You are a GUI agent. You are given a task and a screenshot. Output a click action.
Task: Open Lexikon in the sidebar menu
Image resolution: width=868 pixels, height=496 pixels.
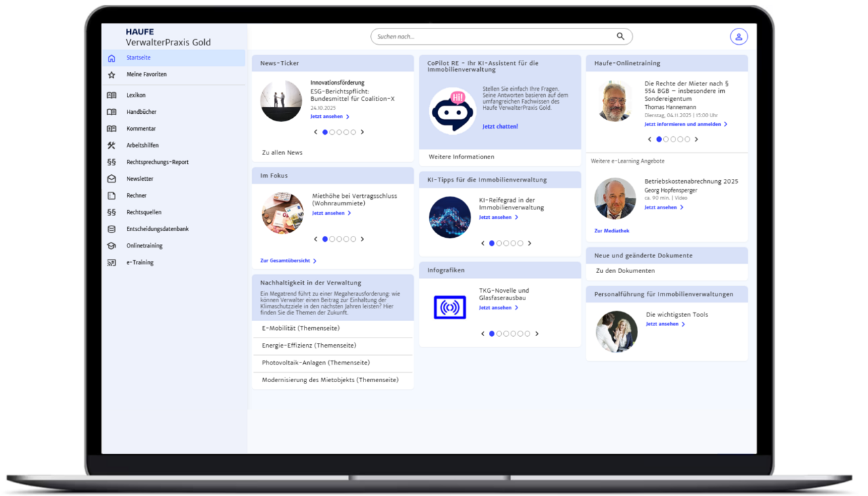[x=136, y=96]
